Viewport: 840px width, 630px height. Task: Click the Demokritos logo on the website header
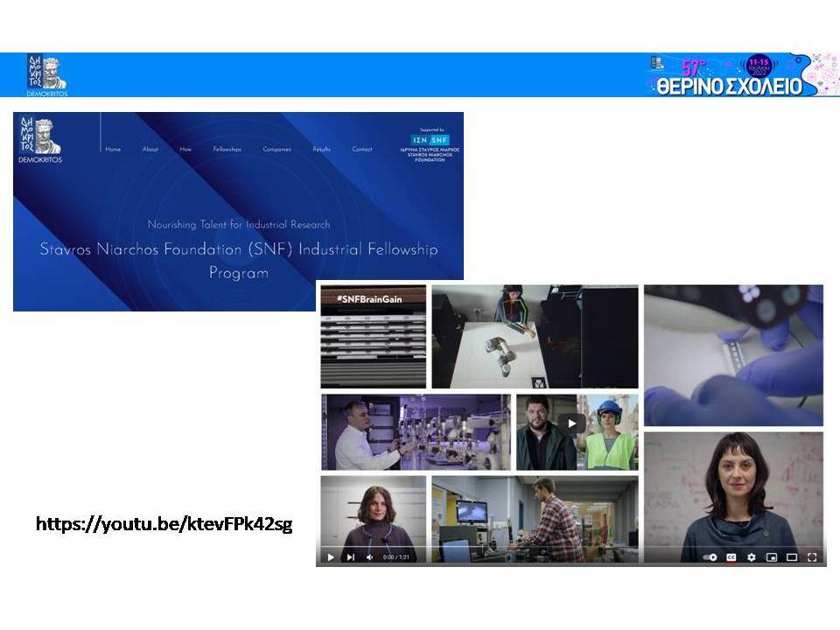40,139
